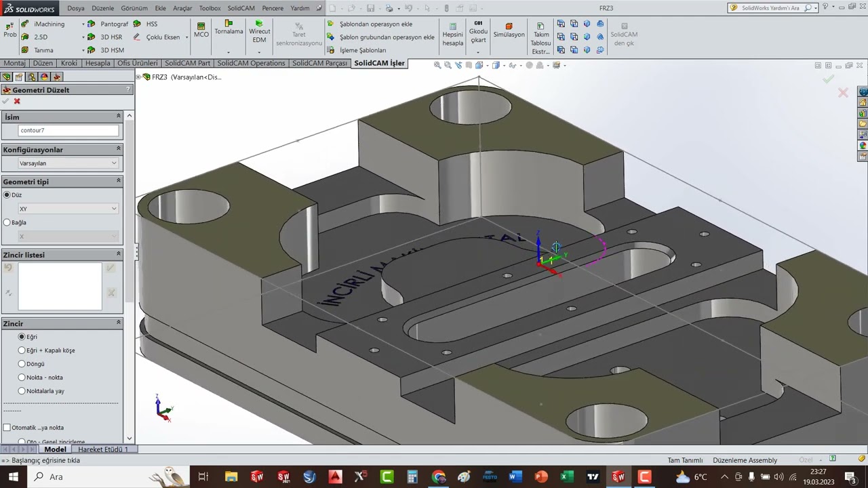Image resolution: width=868 pixels, height=488 pixels.
Task: Open Takım Tablosu Ekstr tool
Action: click(540, 37)
